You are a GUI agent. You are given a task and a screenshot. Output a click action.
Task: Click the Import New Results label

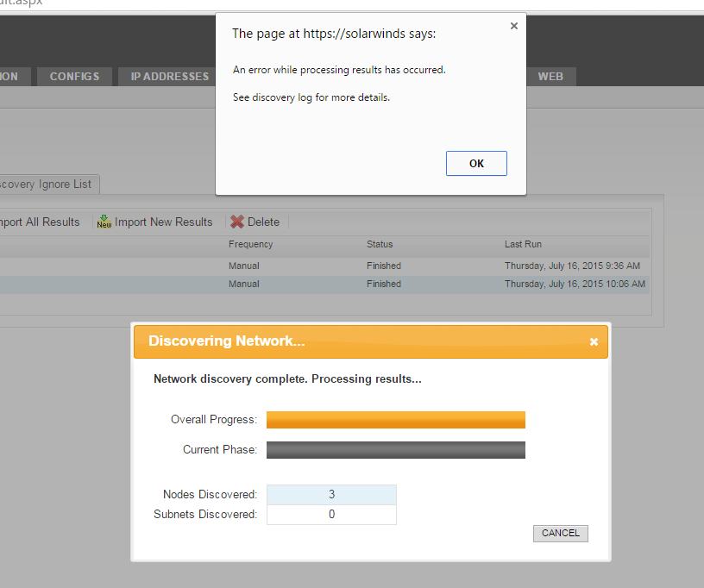[163, 222]
